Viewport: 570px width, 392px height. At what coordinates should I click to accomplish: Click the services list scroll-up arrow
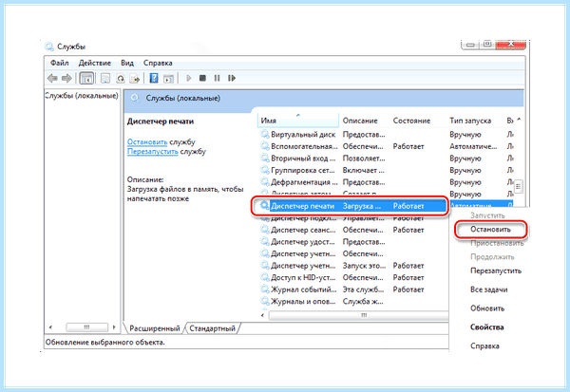coord(519,120)
